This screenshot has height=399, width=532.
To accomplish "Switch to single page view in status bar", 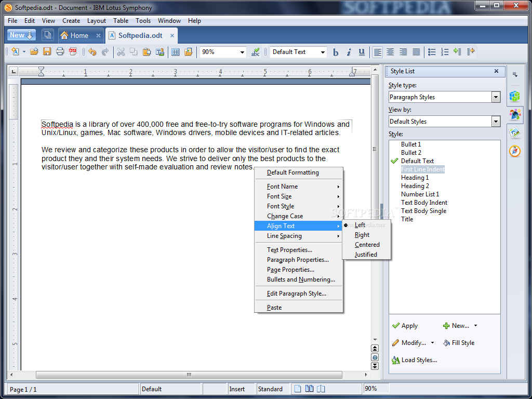I will click(x=298, y=389).
